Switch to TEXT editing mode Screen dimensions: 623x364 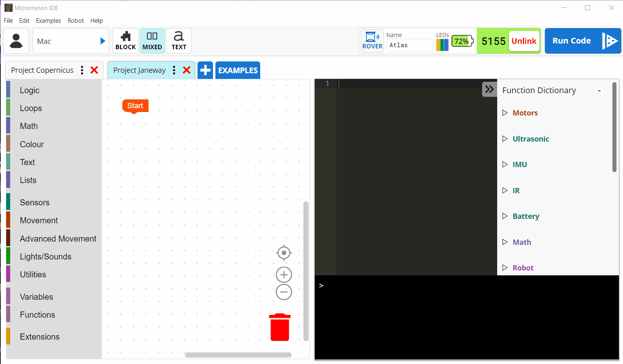click(x=179, y=41)
